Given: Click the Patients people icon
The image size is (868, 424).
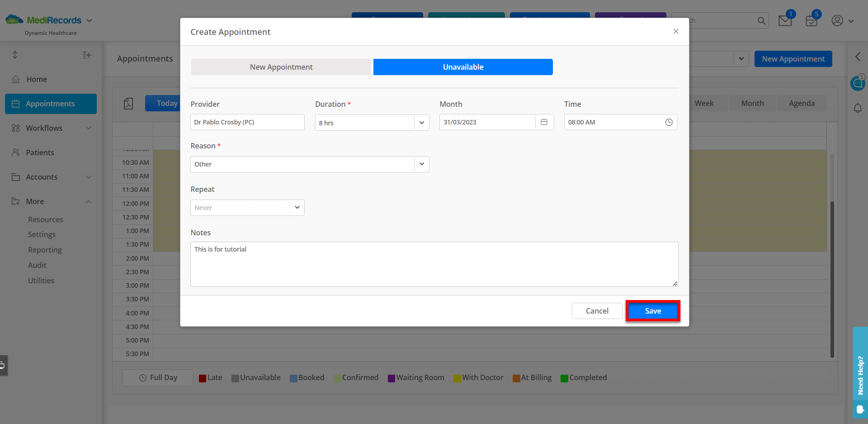Looking at the screenshot, I should point(16,152).
